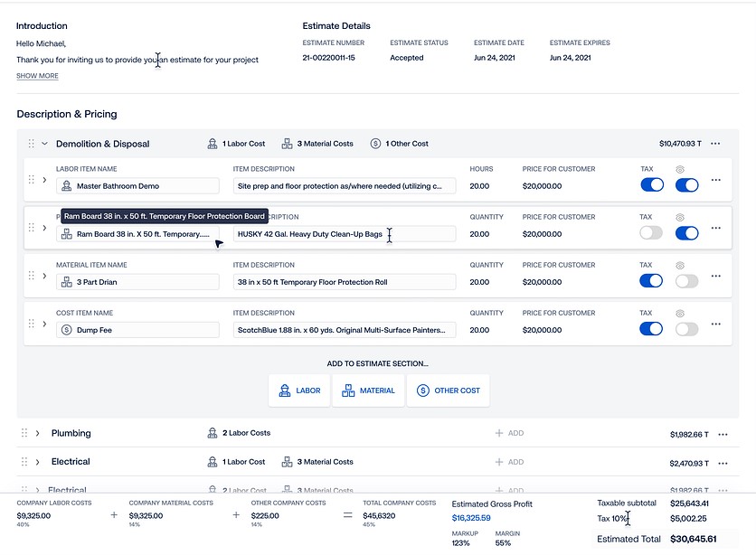Open the three-dot menu for the Plumbing section

coord(723,434)
